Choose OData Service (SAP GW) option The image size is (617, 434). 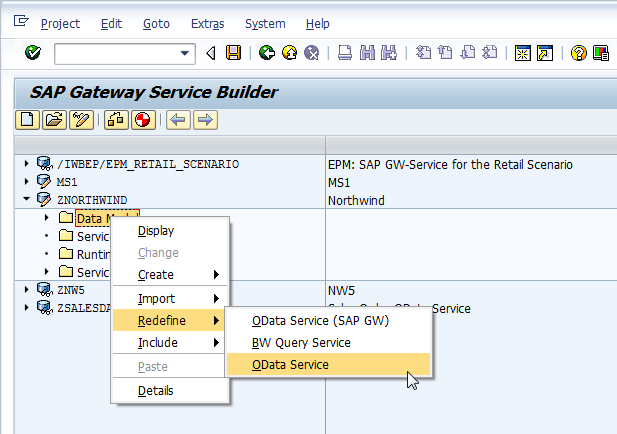point(328,321)
